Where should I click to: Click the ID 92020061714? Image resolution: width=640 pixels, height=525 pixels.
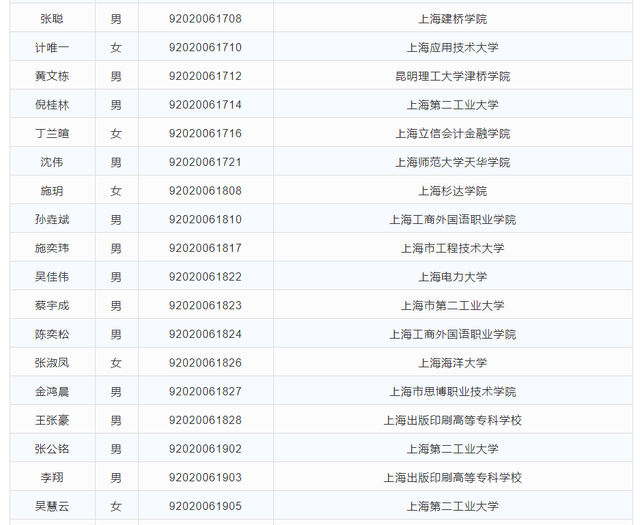click(205, 105)
